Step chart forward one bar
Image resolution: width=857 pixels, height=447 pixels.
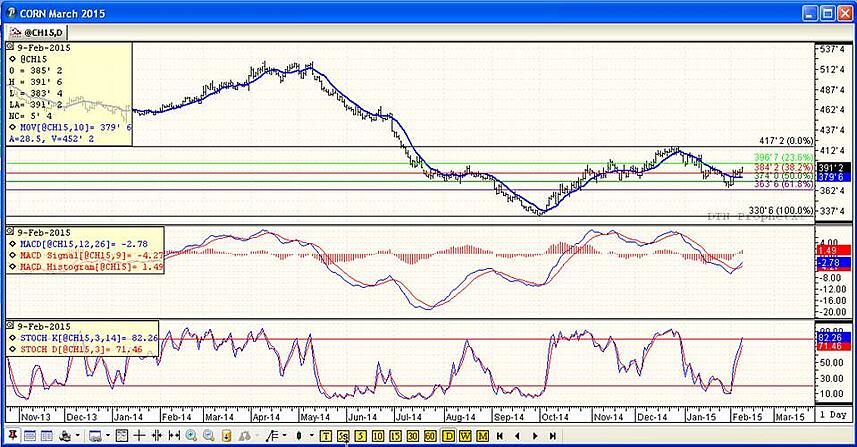535,436
